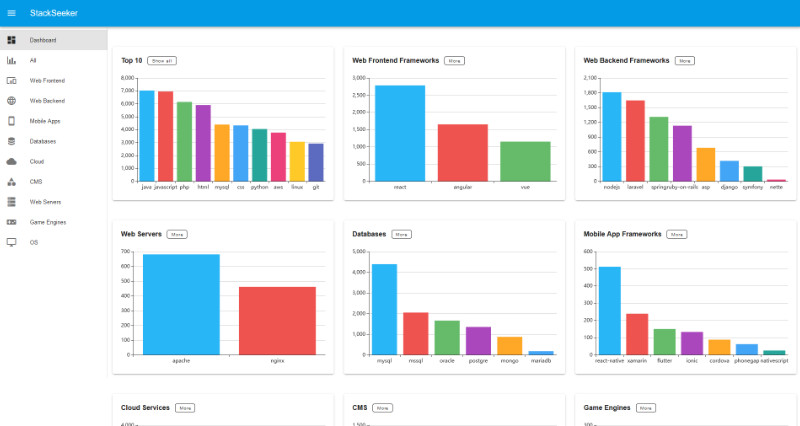Click the angular bar in frontend chart
800x426 pixels.
tap(463, 153)
